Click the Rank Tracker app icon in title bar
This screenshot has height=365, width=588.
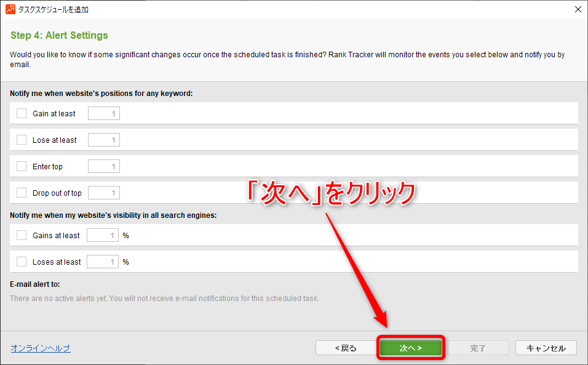(x=10, y=9)
